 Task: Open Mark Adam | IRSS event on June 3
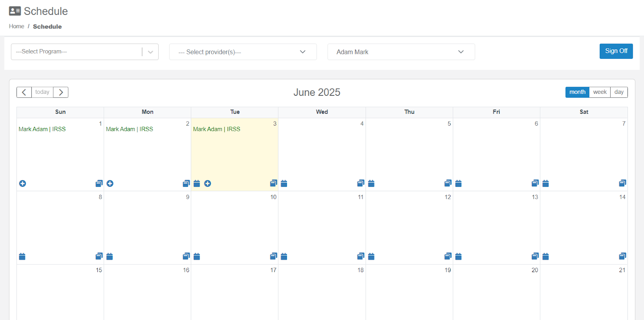[217, 129]
